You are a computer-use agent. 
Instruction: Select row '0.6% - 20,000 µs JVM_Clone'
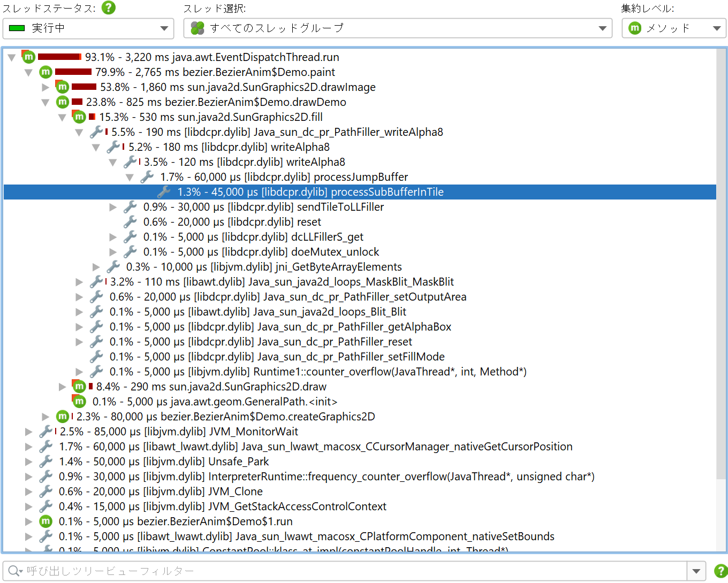(x=360, y=492)
